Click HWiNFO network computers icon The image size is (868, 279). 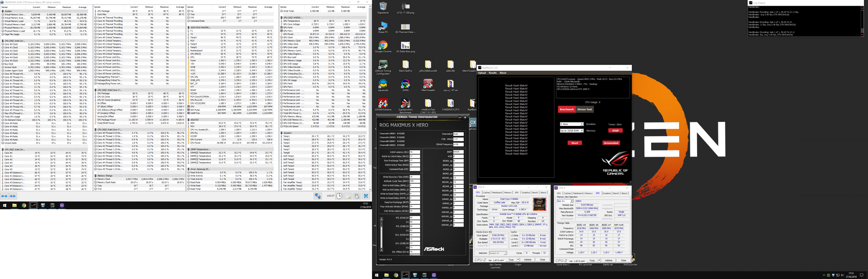[x=317, y=196]
